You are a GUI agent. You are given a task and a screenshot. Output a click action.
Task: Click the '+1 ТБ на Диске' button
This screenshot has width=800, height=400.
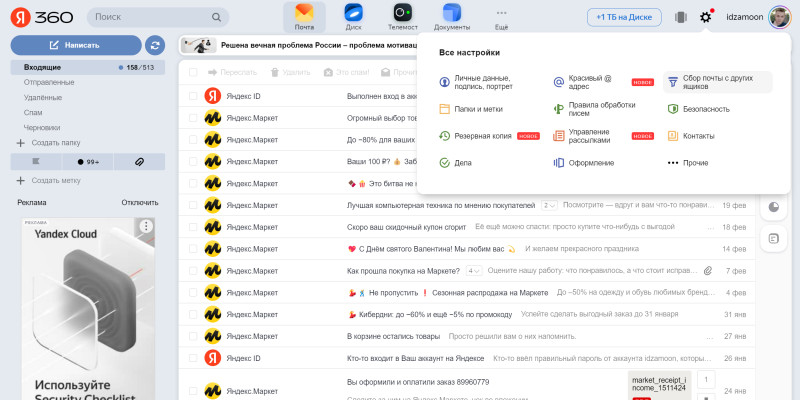point(624,17)
